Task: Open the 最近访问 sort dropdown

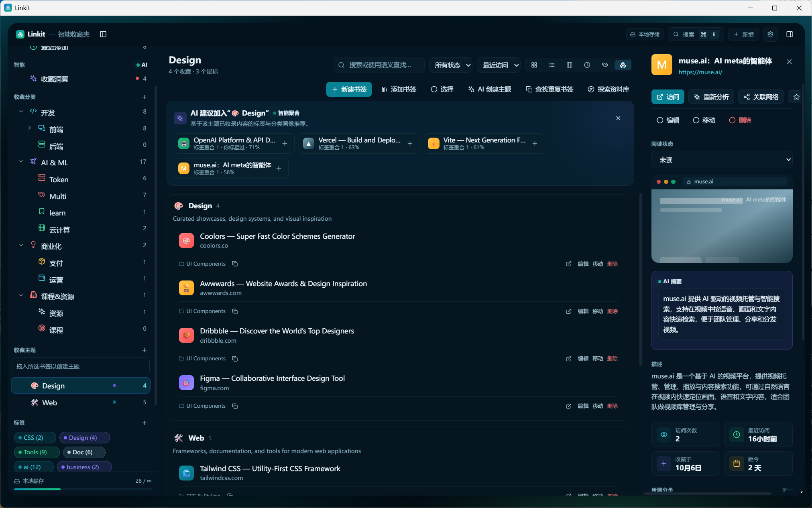Action: coord(499,65)
